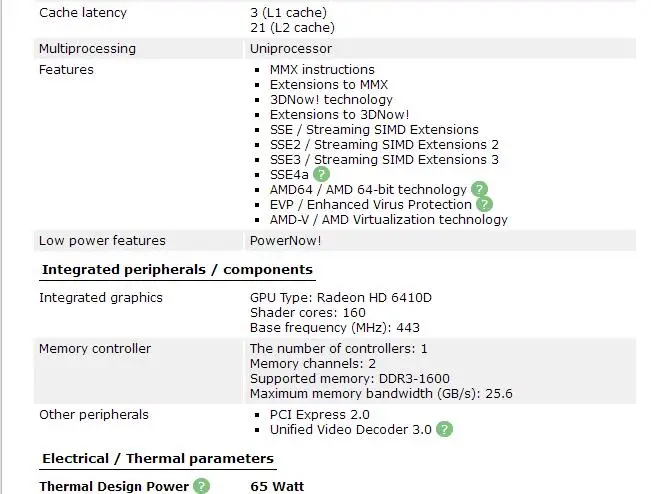Click the 65 Watt value
This screenshot has width=651, height=494.
[x=277, y=487]
